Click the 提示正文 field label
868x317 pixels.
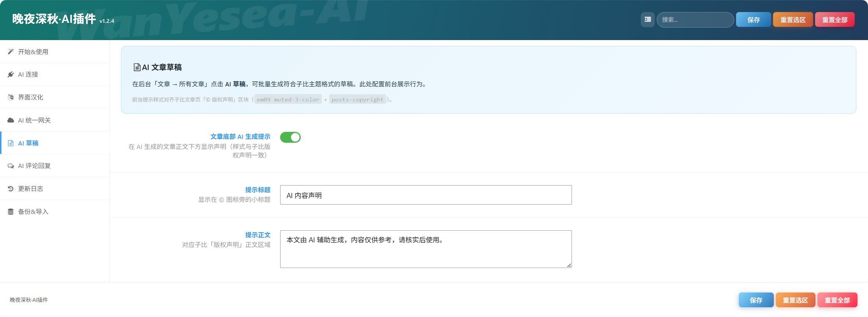pyautogui.click(x=258, y=235)
